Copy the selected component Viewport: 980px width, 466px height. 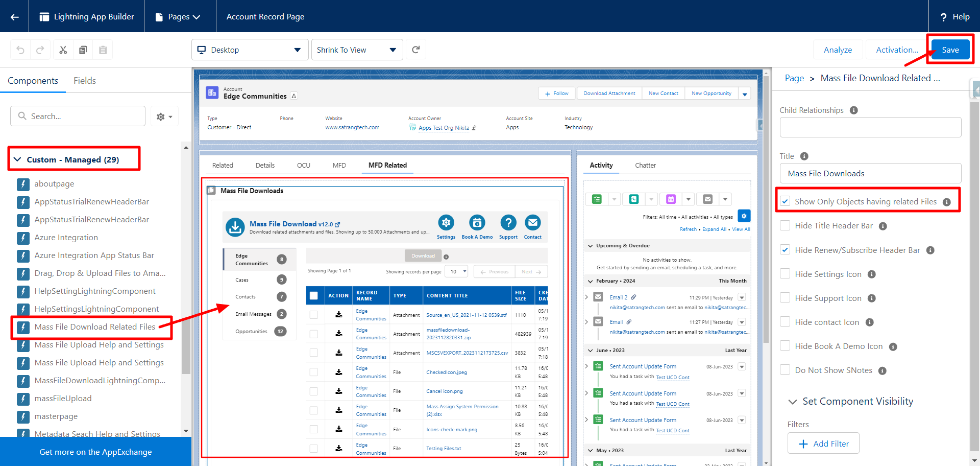tap(83, 50)
